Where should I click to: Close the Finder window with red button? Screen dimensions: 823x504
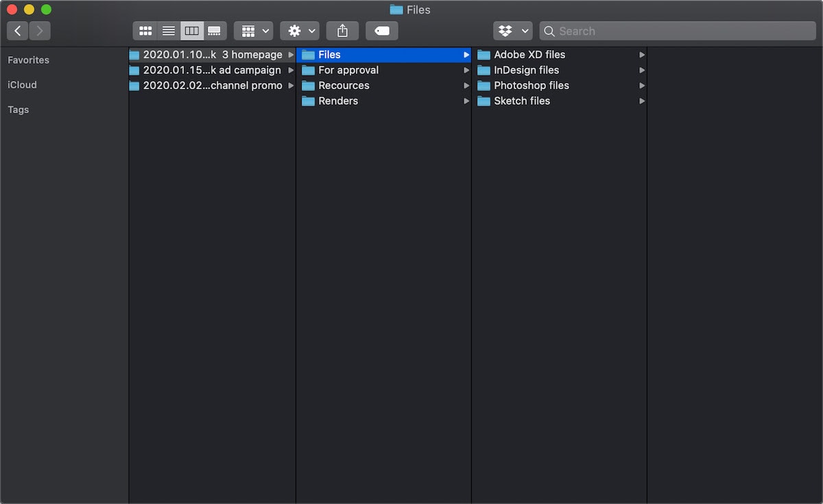tap(12, 10)
